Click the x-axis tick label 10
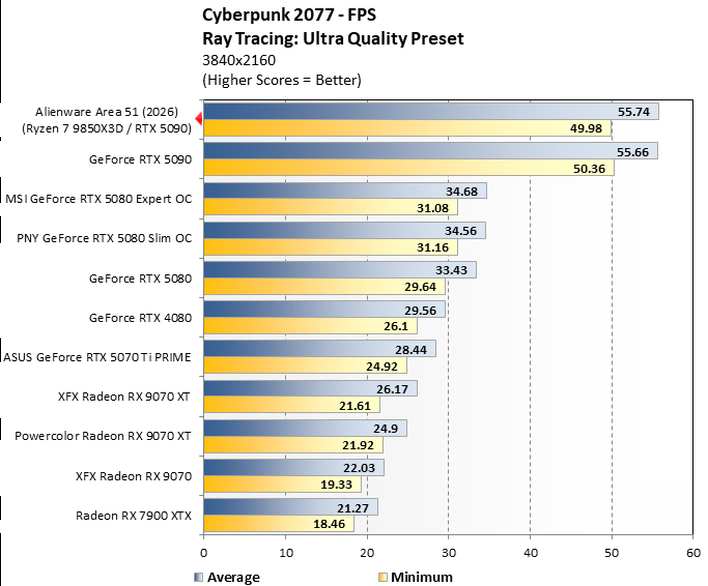This screenshot has height=586, width=708. click(286, 553)
